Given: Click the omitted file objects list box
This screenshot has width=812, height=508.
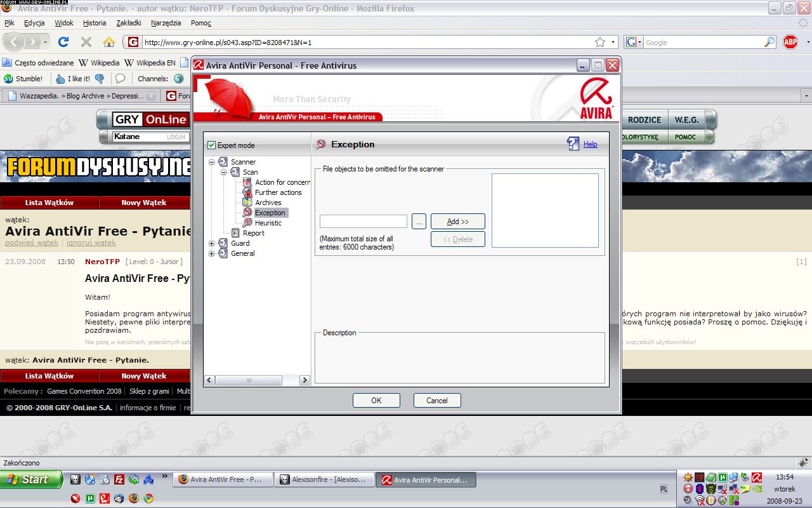Looking at the screenshot, I should click(545, 210).
